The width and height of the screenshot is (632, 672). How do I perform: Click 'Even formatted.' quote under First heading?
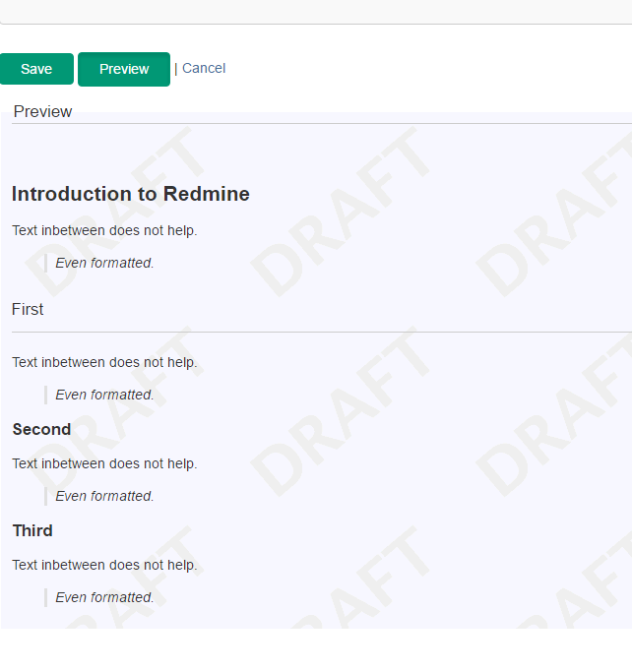tap(104, 395)
